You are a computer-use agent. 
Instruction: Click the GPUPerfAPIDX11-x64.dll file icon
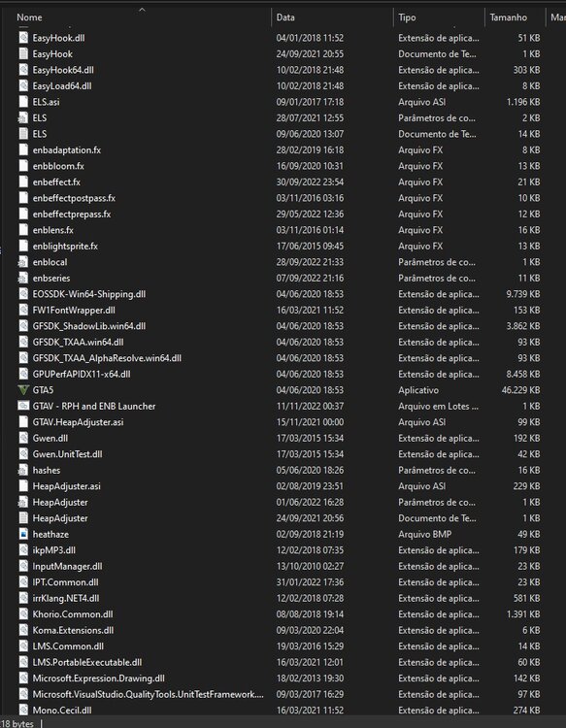click(x=23, y=374)
